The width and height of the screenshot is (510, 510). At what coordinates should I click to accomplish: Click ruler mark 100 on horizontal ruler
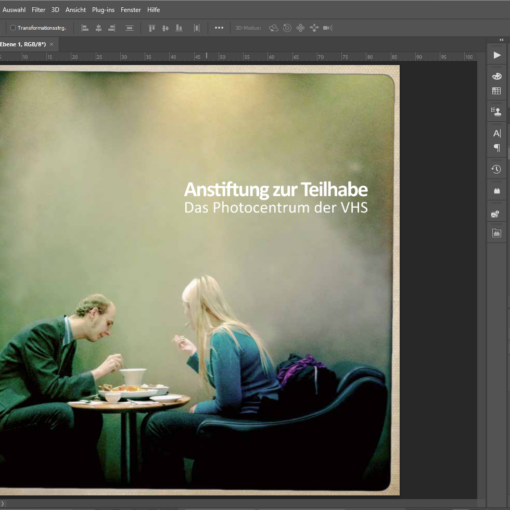[x=469, y=57]
